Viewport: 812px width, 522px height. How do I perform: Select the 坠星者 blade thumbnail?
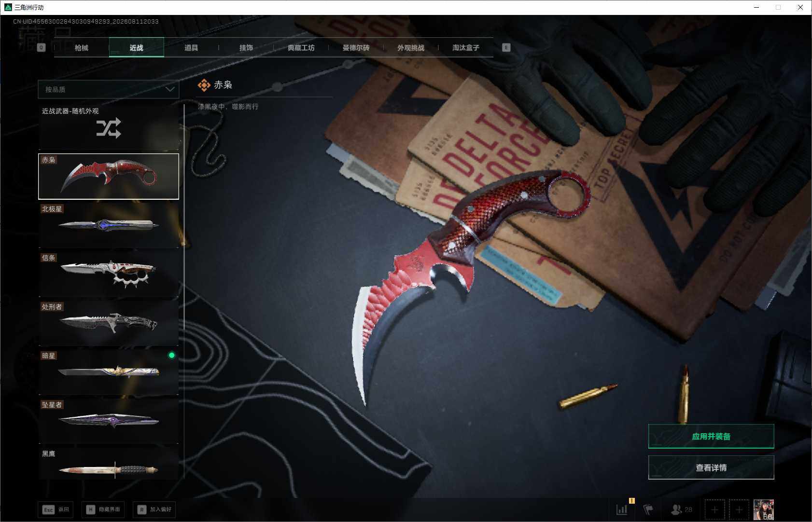click(109, 421)
